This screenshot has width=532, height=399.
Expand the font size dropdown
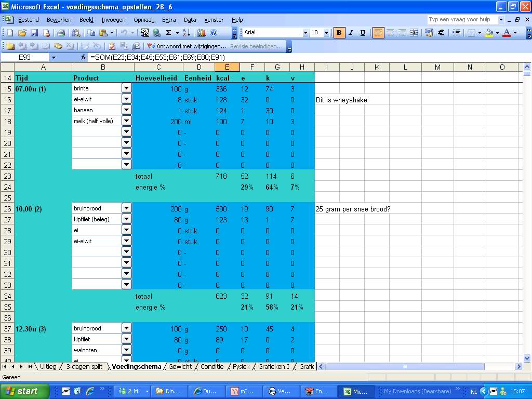[326, 33]
